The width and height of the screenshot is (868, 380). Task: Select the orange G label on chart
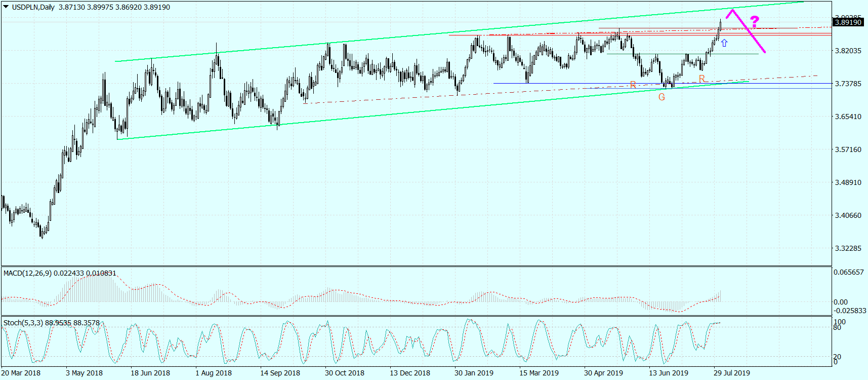point(662,97)
